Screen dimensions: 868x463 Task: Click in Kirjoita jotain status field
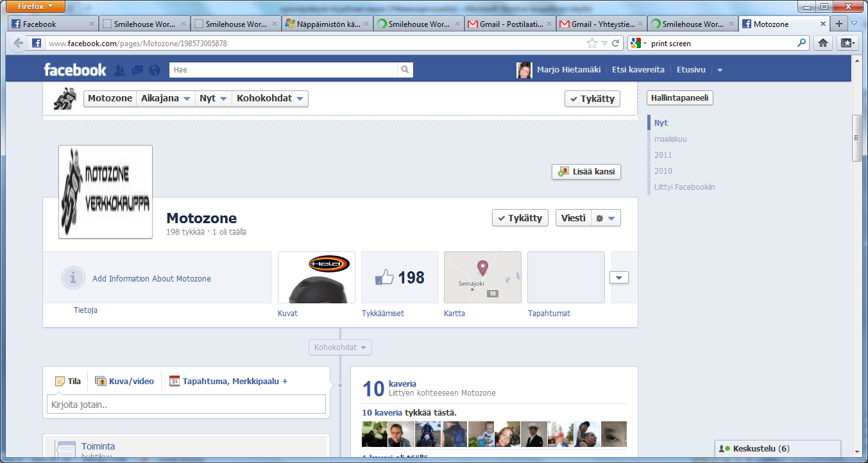tap(186, 405)
